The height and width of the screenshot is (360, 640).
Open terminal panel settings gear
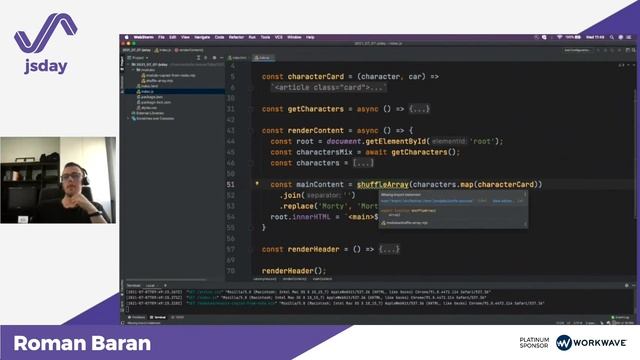(x=627, y=285)
